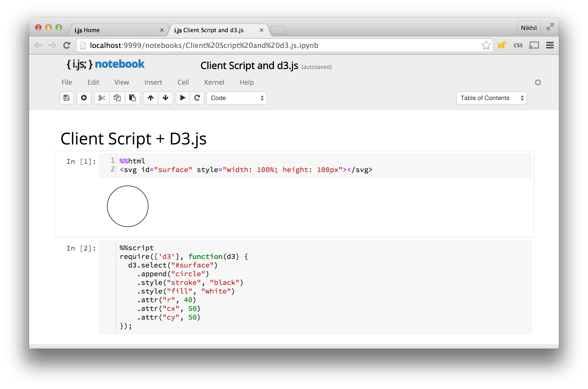Screen dimensions: 588x389
Task: Move selected cell down arrow
Action: coord(166,98)
